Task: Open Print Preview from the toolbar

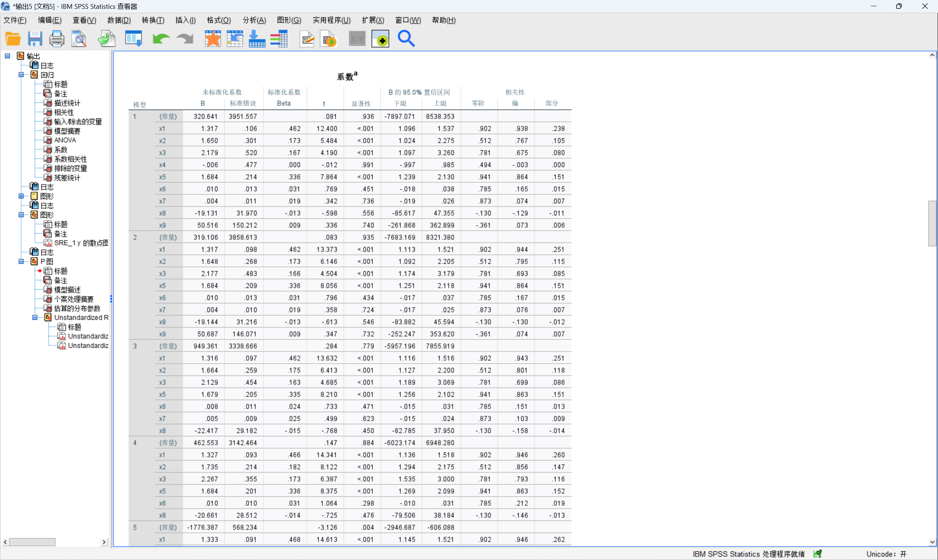Action: (79, 39)
